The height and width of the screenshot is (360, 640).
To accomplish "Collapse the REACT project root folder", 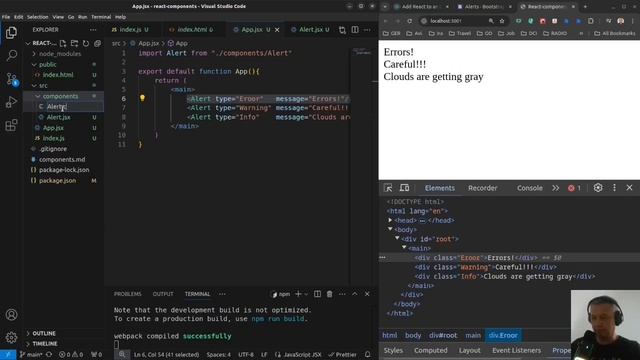I will click(28, 43).
